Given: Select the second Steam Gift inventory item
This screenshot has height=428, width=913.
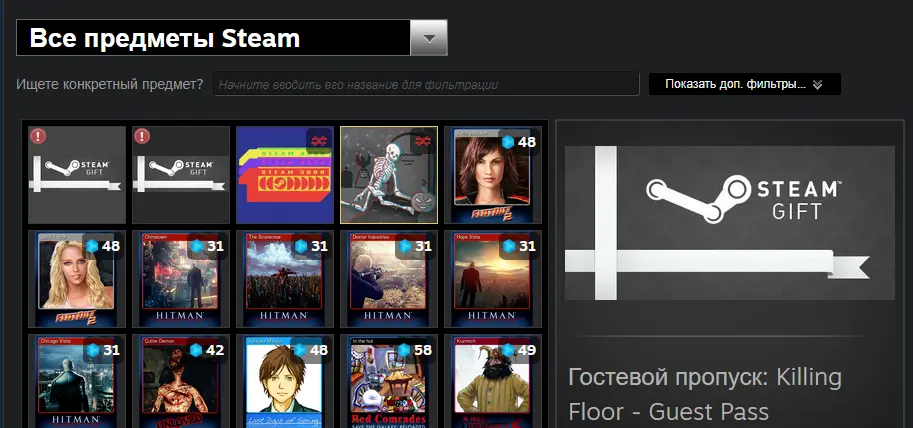Looking at the screenshot, I should click(x=181, y=175).
